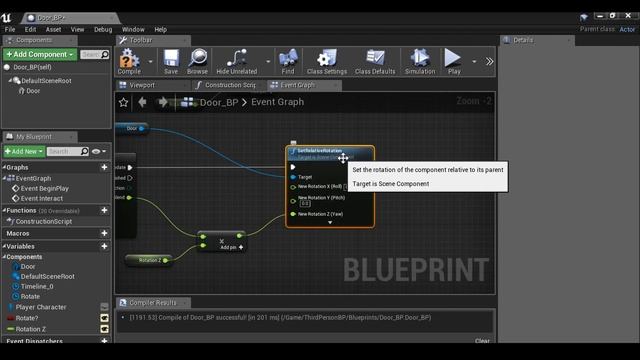Open My Blueprint view options eye

(99, 151)
